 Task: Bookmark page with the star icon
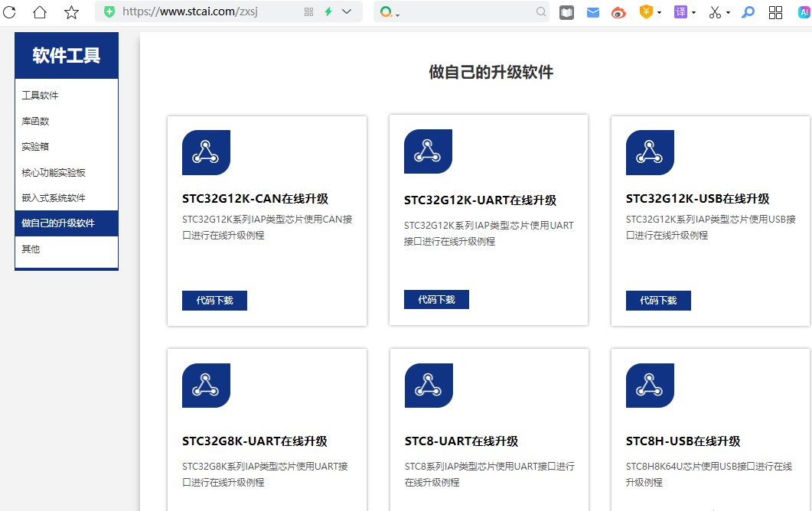pyautogui.click(x=71, y=12)
